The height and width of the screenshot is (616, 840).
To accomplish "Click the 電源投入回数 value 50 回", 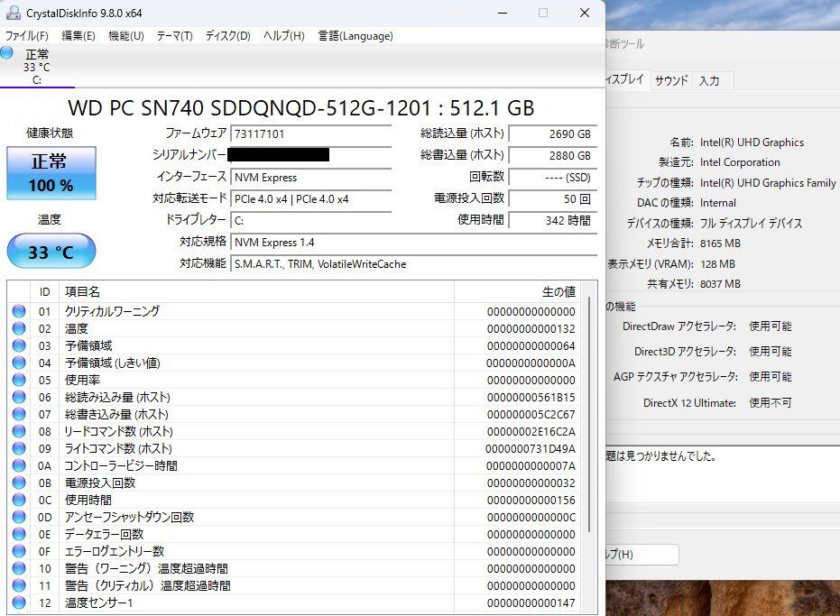I will pos(553,199).
